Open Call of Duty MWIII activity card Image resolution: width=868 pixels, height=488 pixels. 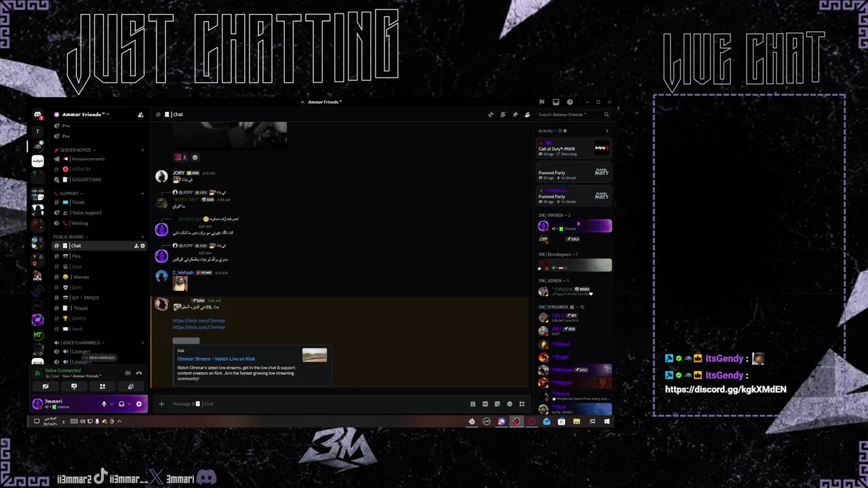coord(574,149)
